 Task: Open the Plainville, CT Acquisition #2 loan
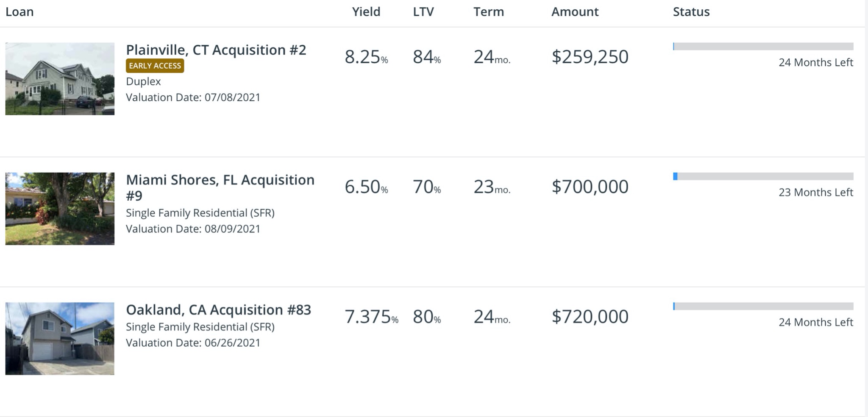click(x=216, y=50)
